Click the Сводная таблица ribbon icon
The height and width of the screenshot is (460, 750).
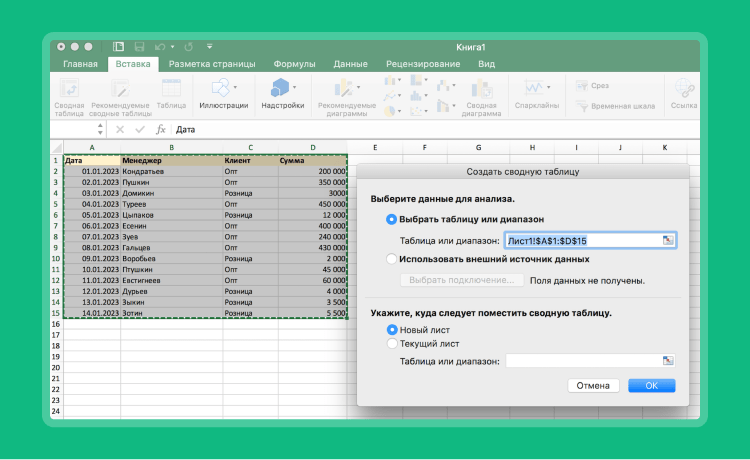pyautogui.click(x=70, y=90)
